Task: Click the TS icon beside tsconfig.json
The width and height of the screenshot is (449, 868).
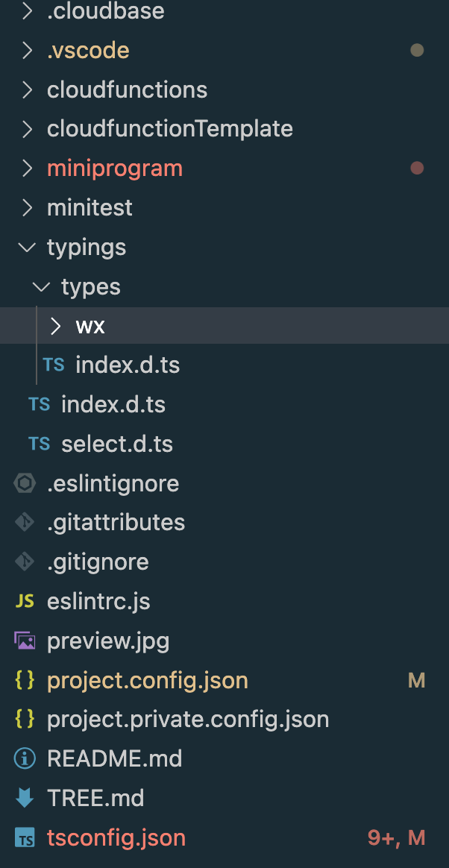Action: point(25,838)
